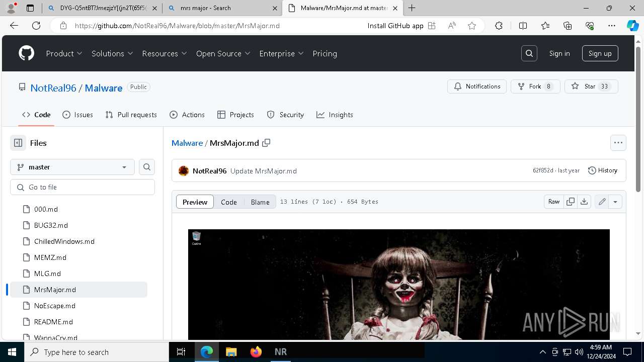Add page to favorites star icon
This screenshot has height=362, width=644.
coord(472,26)
